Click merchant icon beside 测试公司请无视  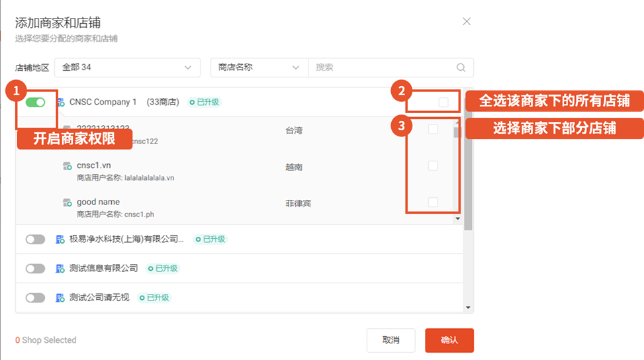[61, 298]
